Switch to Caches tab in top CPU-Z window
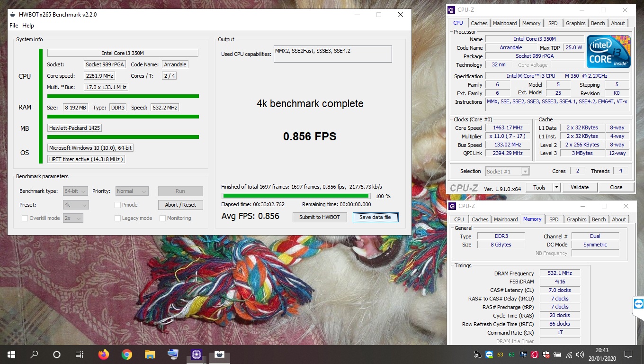Viewport: 644px width, 364px height. point(479,23)
